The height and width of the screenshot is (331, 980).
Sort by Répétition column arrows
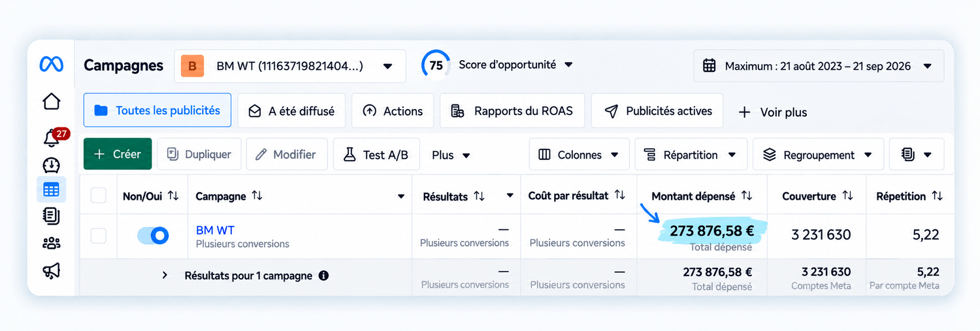tap(937, 196)
